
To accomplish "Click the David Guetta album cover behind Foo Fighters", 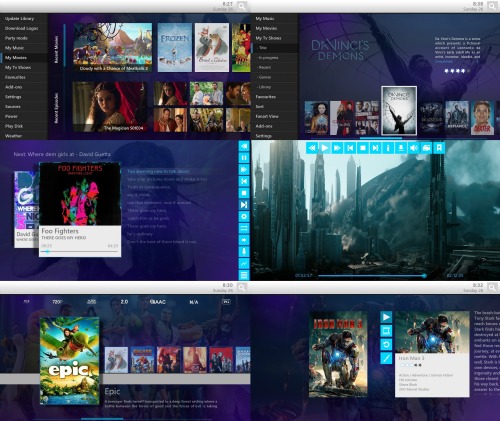I will click(x=27, y=200).
